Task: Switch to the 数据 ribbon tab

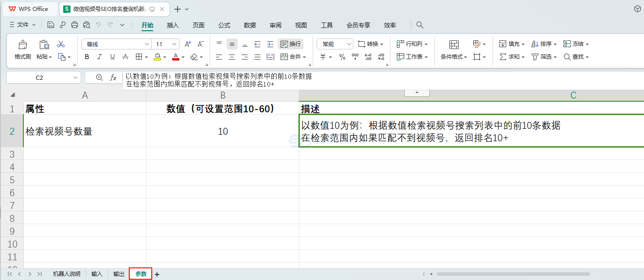Action: (250, 25)
